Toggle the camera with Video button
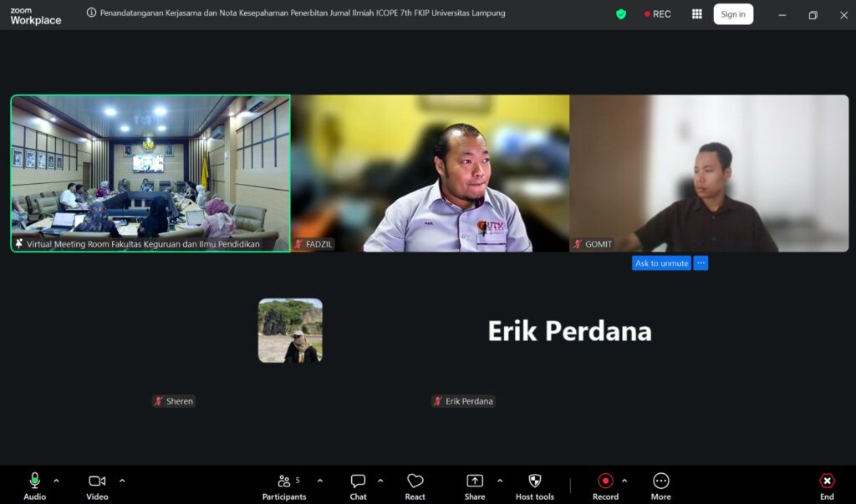856x504 pixels. pyautogui.click(x=97, y=486)
